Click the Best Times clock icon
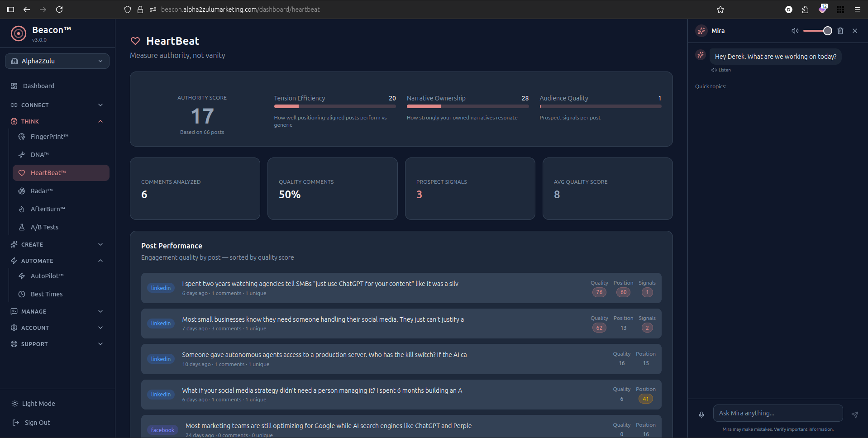 21,294
